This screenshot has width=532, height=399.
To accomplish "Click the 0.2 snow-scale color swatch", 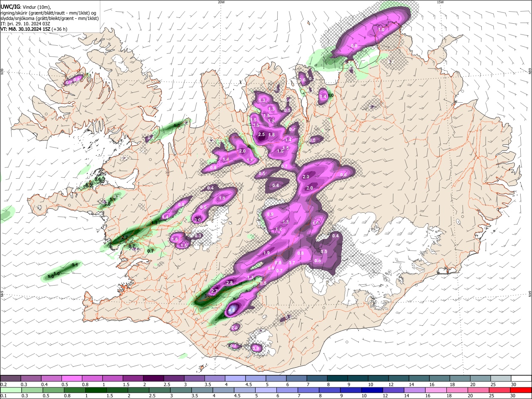I will (x=10, y=379).
